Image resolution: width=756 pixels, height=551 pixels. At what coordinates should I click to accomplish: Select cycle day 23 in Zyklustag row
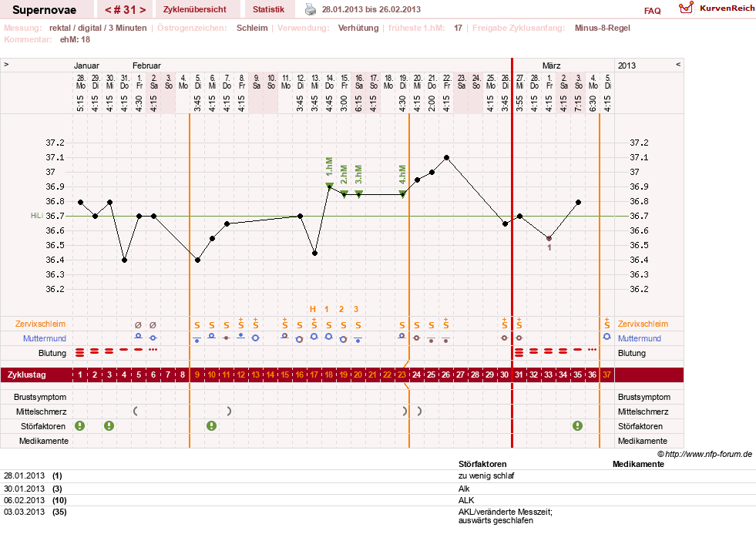[402, 375]
